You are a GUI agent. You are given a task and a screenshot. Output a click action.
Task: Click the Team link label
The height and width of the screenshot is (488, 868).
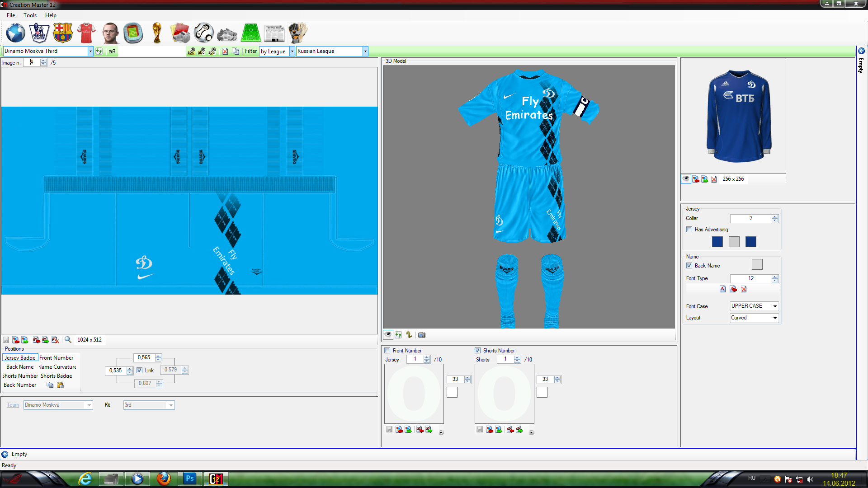coord(13,405)
